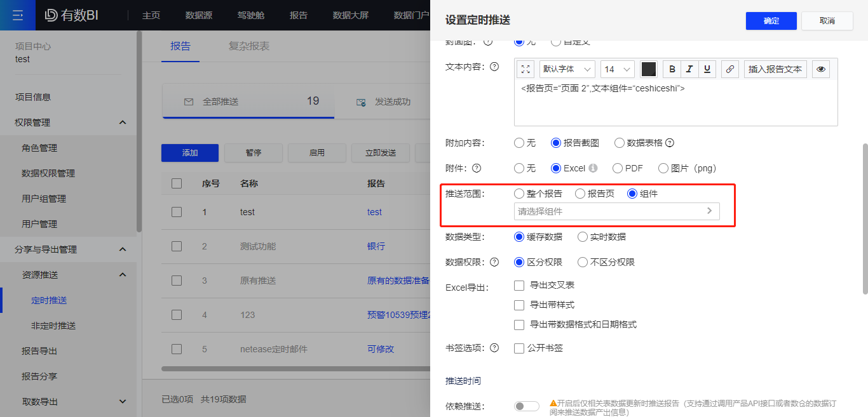Confirm settings with the 确定 button
Image resolution: width=868 pixels, height=417 pixels.
770,20
